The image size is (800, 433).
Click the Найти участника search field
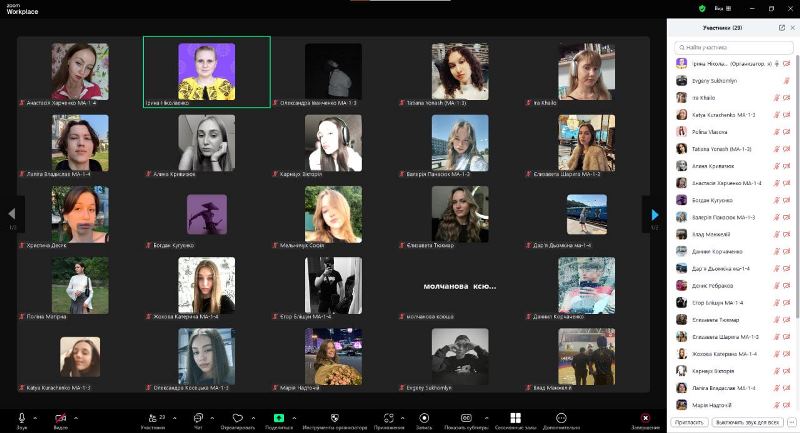point(735,47)
